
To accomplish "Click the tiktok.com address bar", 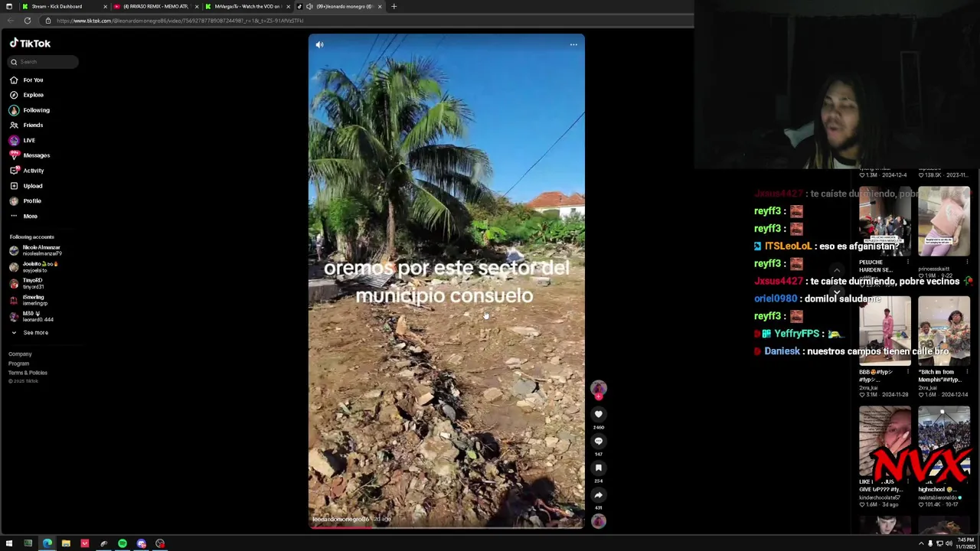I will [367, 21].
